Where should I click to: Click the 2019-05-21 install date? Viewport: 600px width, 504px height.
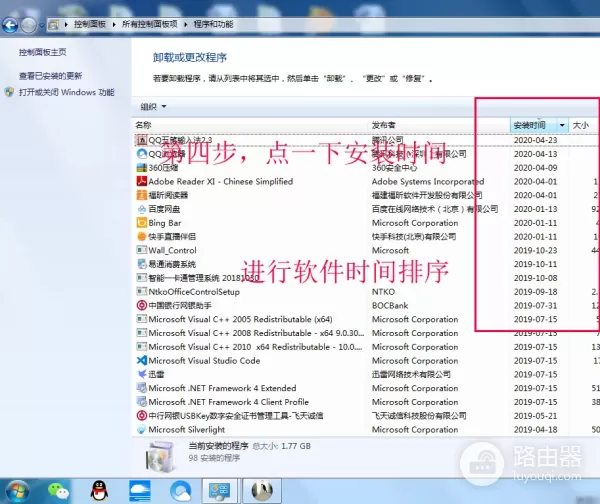pos(535,416)
